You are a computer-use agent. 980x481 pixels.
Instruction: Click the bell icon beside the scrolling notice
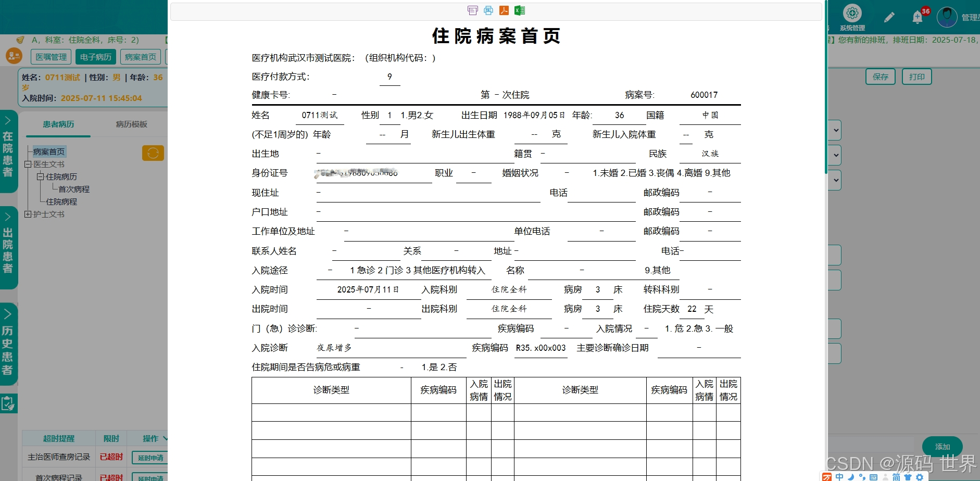(x=20, y=40)
